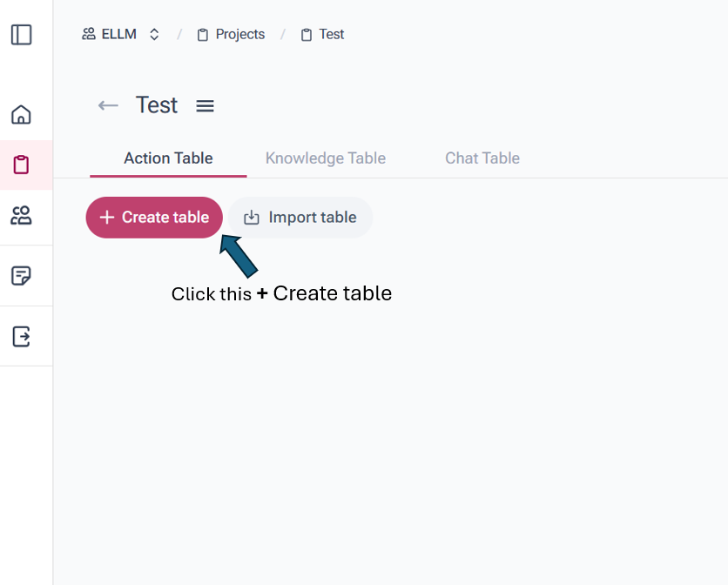Click the plus icon in Create table
This screenshot has width=728, height=585.
coord(107,218)
